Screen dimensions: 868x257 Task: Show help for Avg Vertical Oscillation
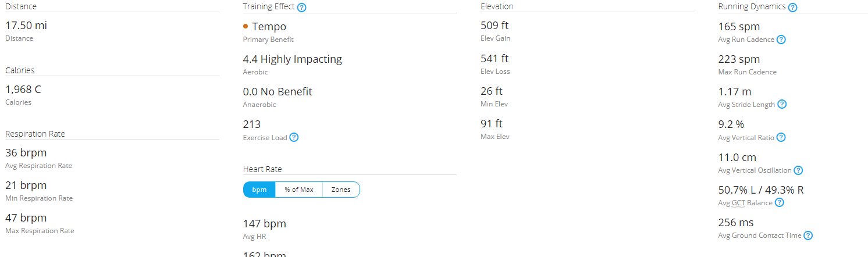[x=798, y=170]
